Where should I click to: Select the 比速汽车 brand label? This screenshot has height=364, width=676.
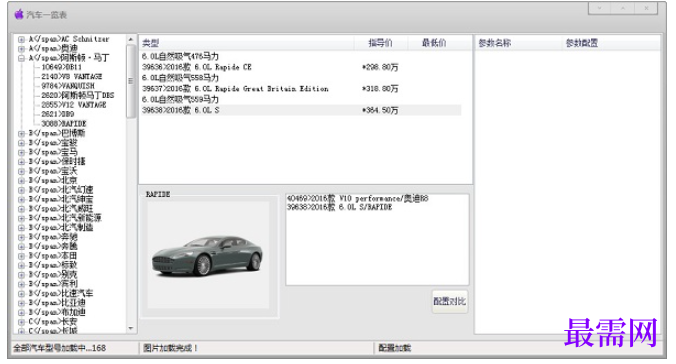point(61,294)
